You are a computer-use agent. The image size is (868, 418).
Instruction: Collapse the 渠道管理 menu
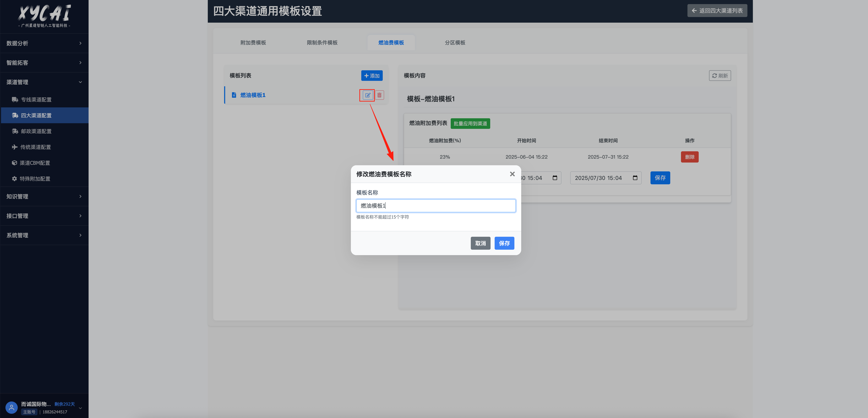(x=44, y=82)
